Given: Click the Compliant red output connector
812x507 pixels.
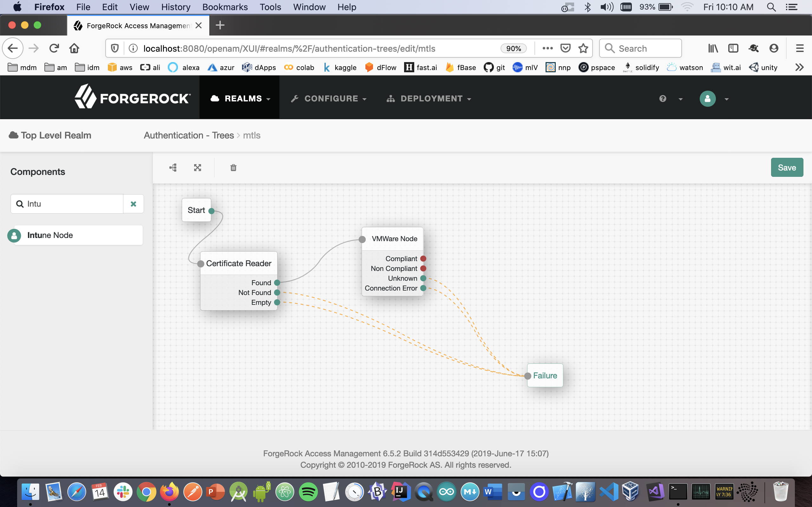Looking at the screenshot, I should 423,259.
